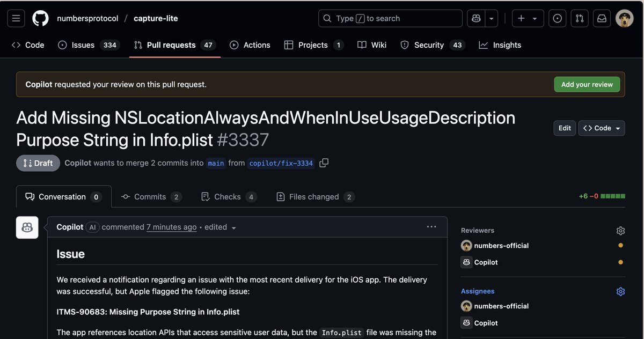Click the Add your review button

click(x=587, y=84)
